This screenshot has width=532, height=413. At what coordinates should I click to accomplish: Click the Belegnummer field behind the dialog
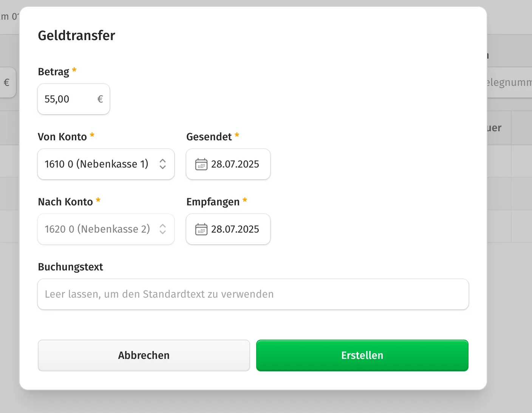click(509, 82)
